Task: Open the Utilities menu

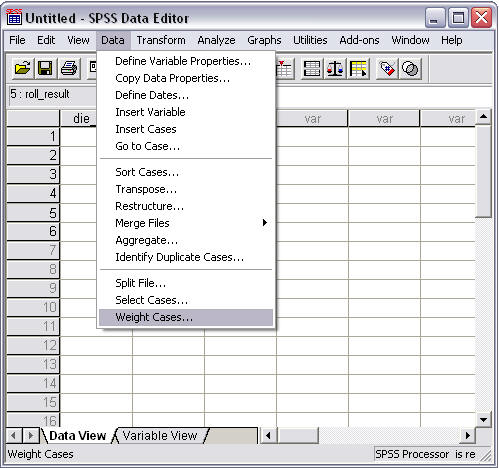Action: coord(310,40)
